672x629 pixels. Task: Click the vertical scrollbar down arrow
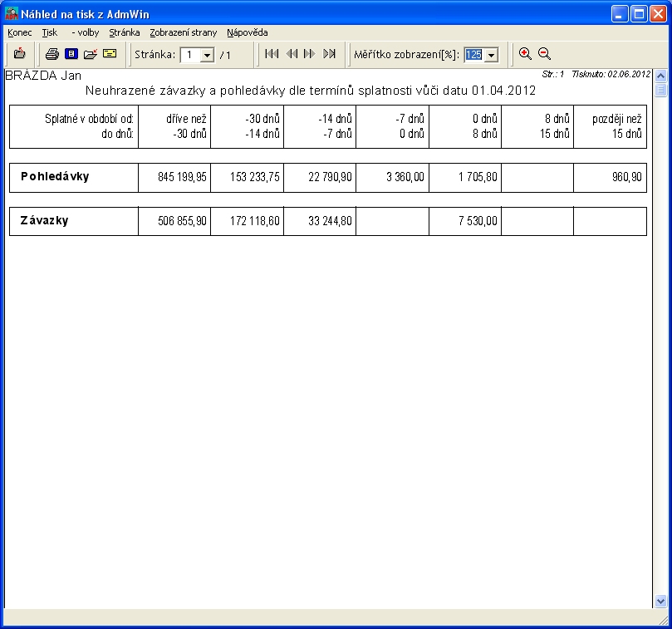660,601
